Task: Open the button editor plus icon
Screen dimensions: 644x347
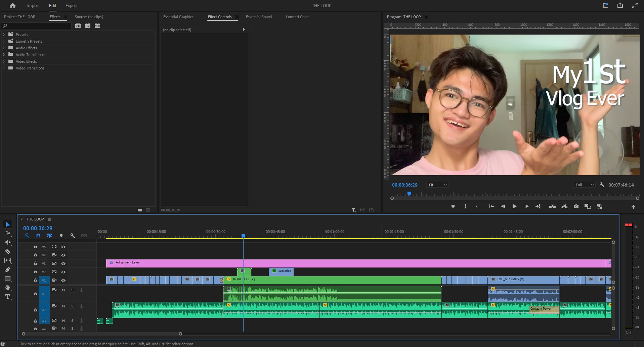Action: tap(633, 207)
